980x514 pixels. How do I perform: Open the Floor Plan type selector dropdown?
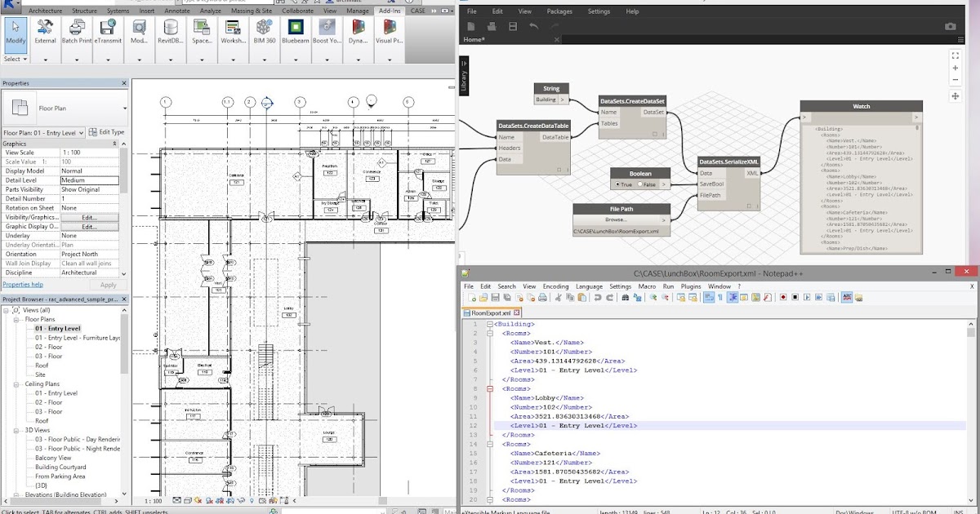point(124,108)
